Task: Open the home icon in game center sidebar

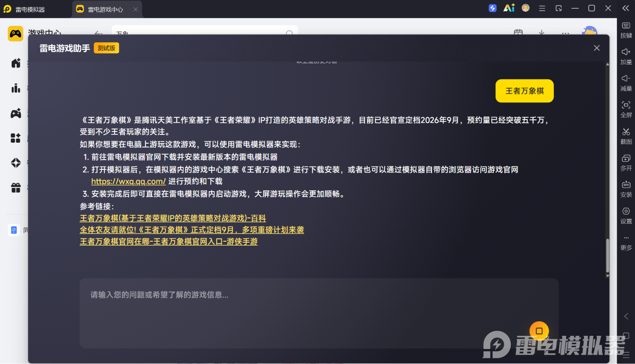Action: point(16,63)
